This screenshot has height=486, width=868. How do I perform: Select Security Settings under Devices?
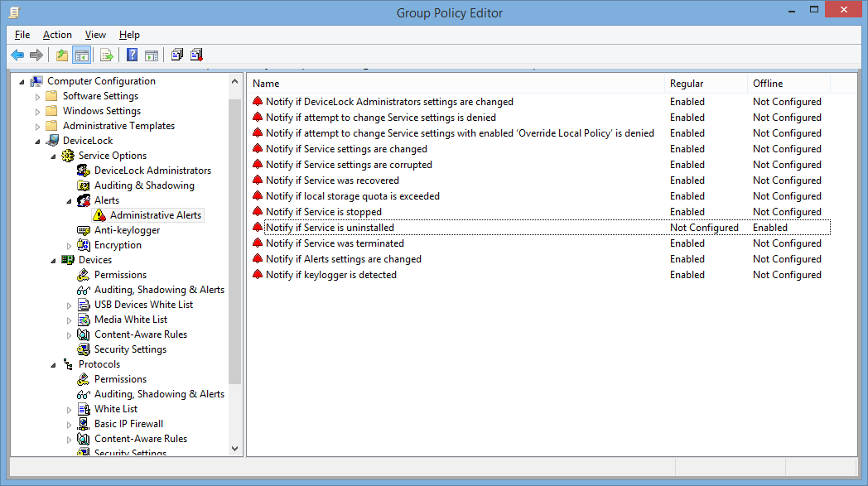[130, 349]
